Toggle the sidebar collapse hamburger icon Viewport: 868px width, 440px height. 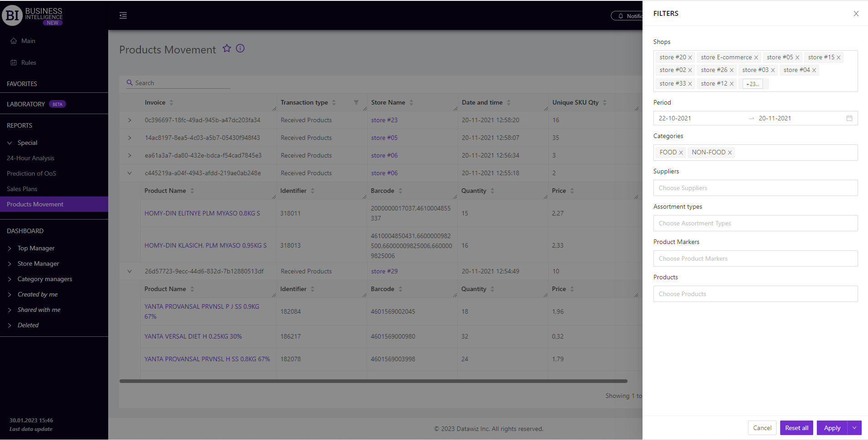tap(123, 15)
